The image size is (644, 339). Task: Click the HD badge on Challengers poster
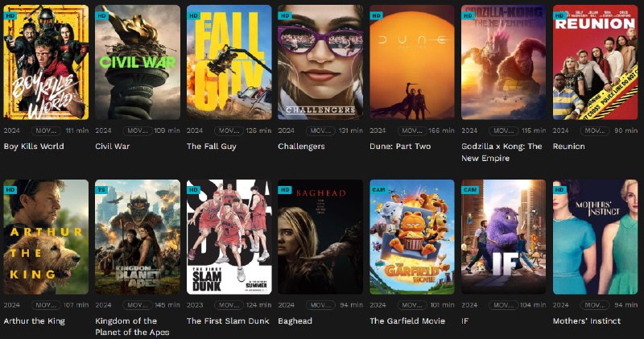284,15
